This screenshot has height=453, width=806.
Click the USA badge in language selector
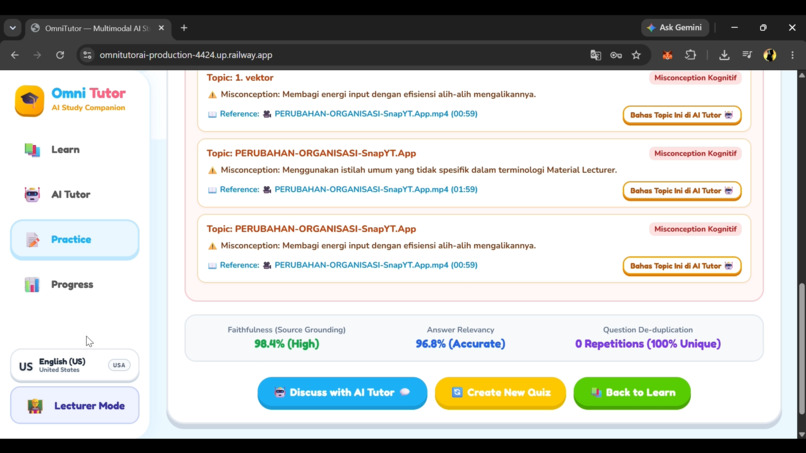(x=119, y=365)
